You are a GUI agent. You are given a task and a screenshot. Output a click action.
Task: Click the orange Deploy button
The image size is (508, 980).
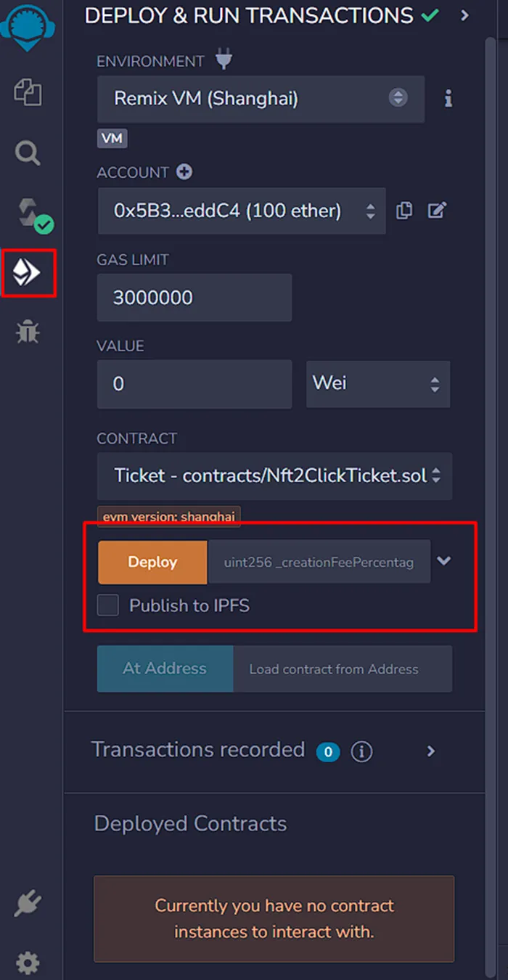pos(152,562)
